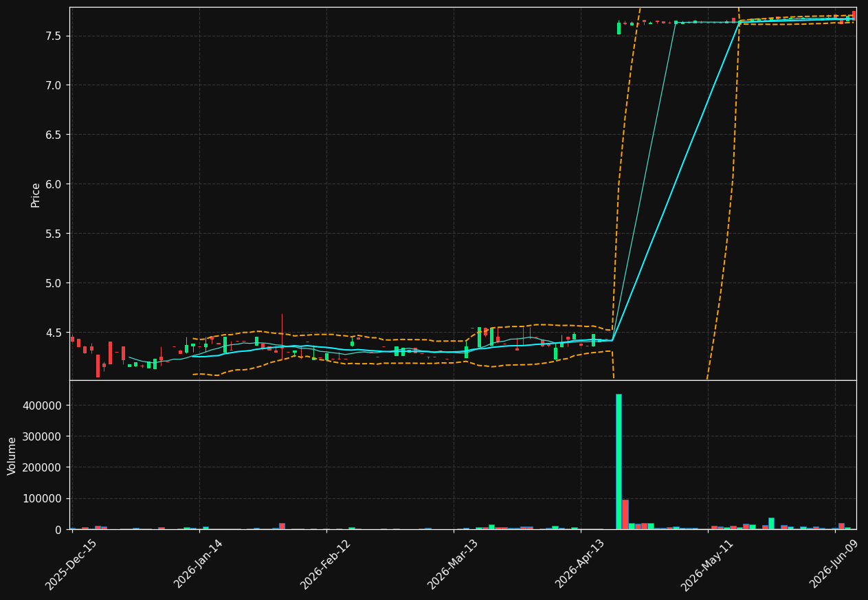Click the 2026-Jan-14 date label

point(199,564)
